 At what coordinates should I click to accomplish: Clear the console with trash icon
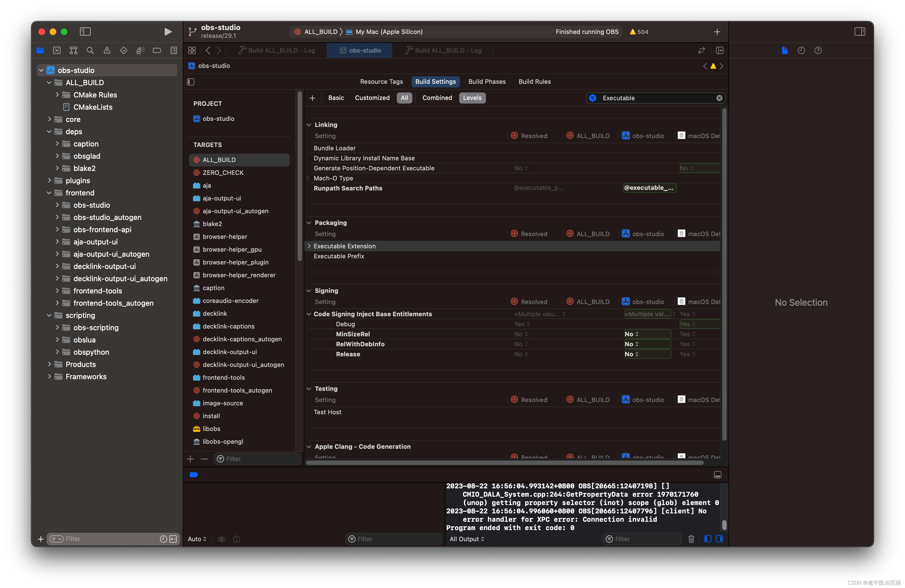[691, 539]
